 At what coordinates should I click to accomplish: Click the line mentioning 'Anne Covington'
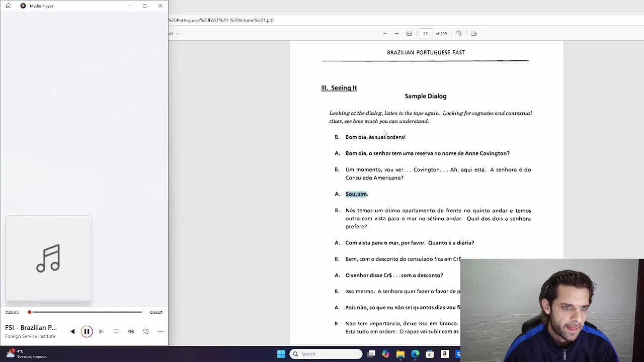[427, 153]
